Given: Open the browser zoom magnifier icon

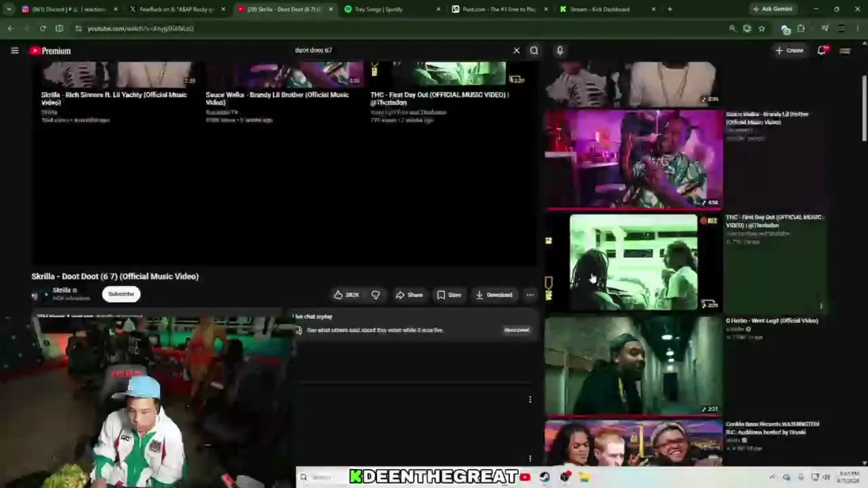Looking at the screenshot, I should (732, 28).
